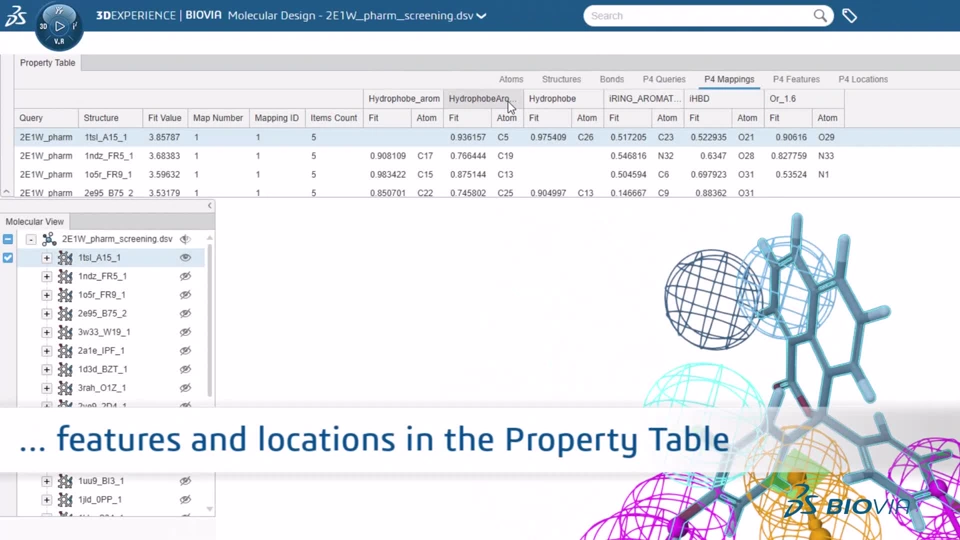Screen dimensions: 960x540
Task: Uncheck the checkbox beside 1tsl_A15_1
Action: 7,258
